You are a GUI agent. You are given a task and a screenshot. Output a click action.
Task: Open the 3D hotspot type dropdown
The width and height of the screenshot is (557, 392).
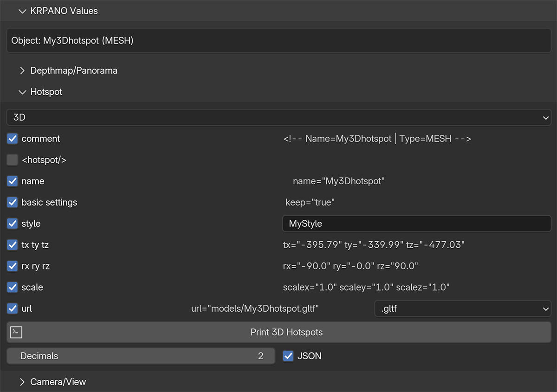tap(278, 117)
